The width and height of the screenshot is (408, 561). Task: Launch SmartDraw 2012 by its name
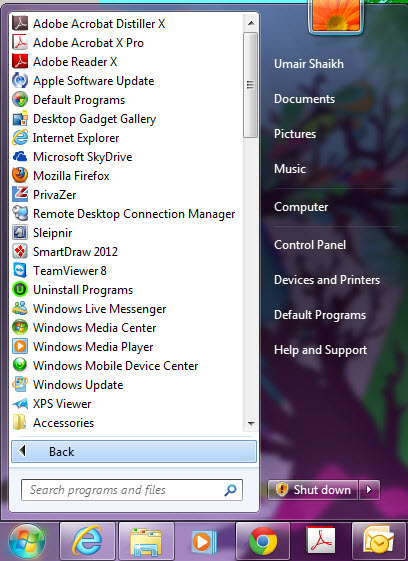point(75,252)
